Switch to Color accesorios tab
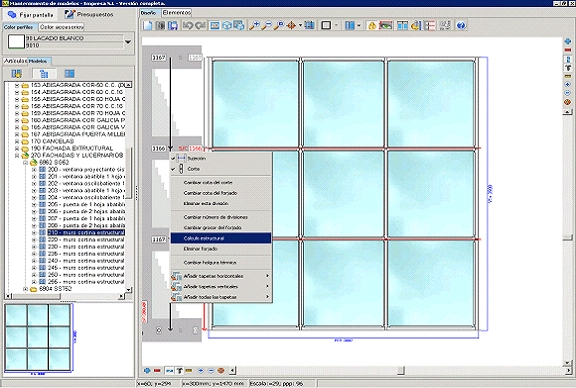The image size is (576, 388). coord(61,27)
